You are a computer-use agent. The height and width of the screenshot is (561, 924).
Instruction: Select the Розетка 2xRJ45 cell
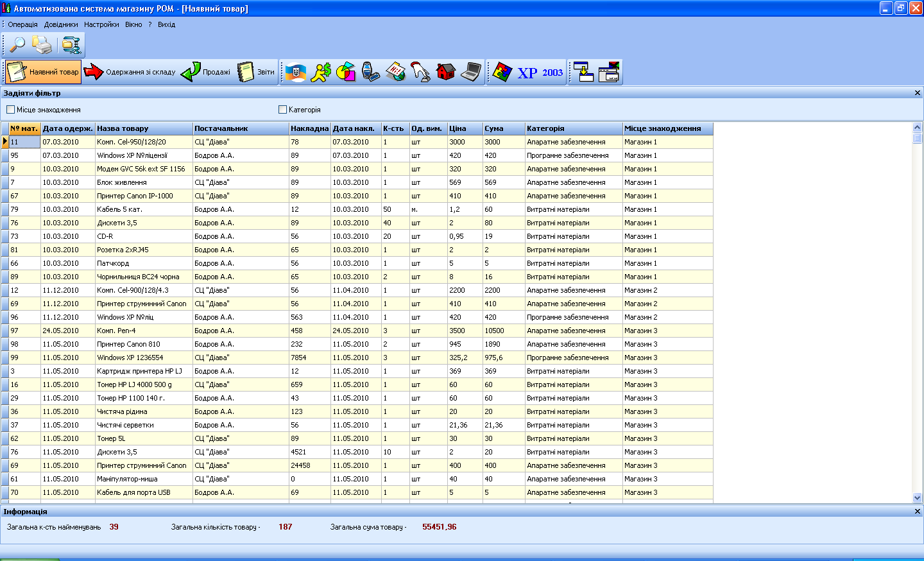[144, 250]
